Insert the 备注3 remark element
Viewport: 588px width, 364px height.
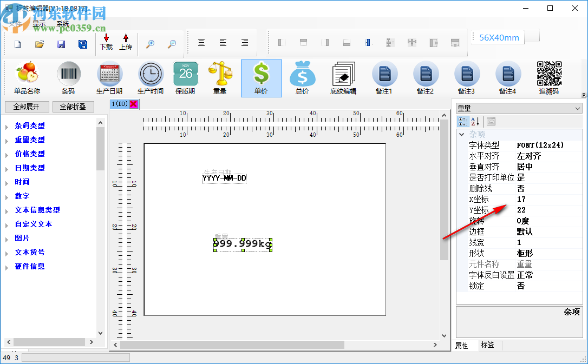467,78
